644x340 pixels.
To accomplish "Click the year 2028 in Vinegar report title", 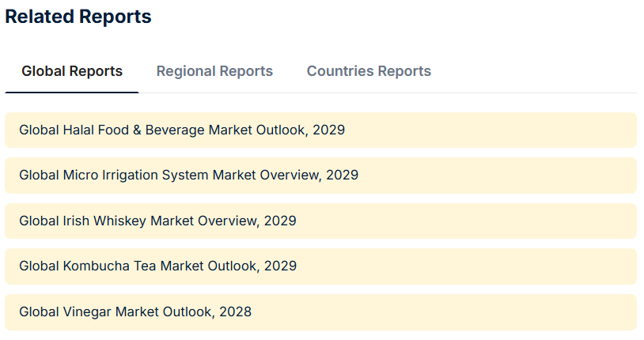I will pyautogui.click(x=235, y=312).
